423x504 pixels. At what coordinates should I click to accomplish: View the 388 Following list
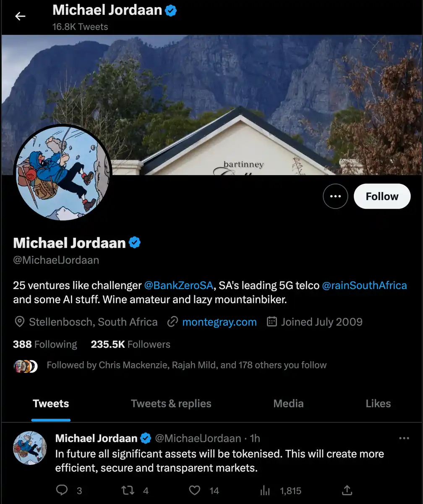tap(45, 344)
